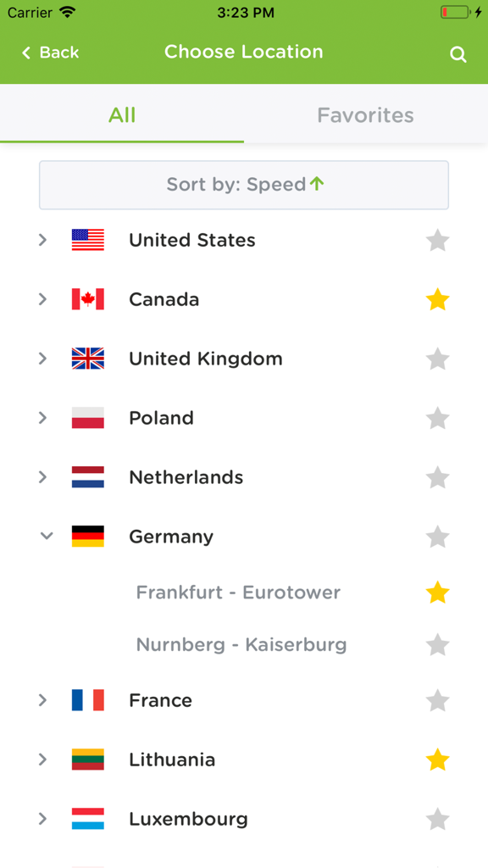
Task: Click the Netherlands flag icon
Action: click(88, 477)
